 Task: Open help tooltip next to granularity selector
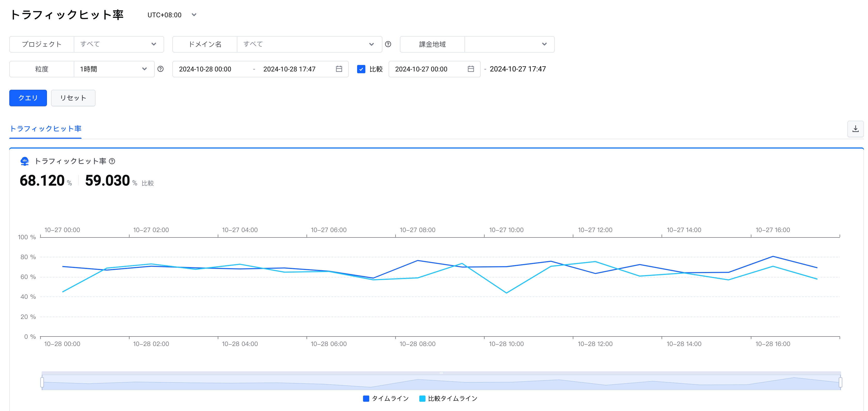point(160,69)
